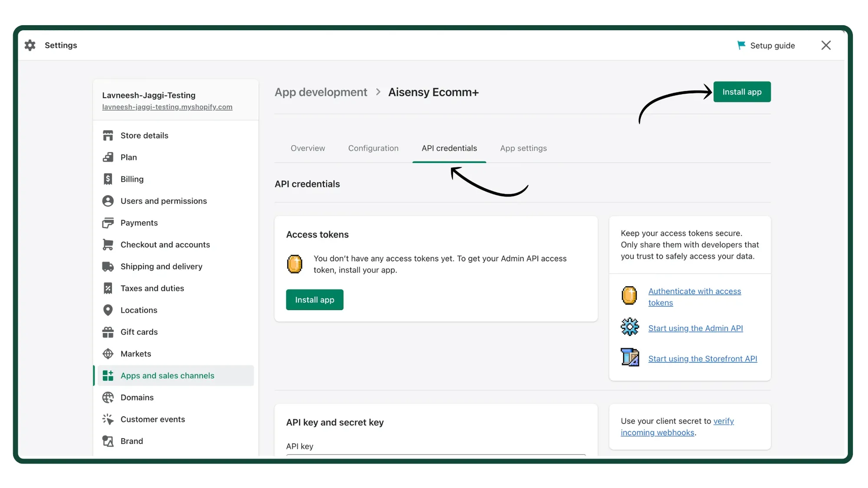The image size is (868, 488).
Task: Open the Settings gear icon
Action: click(x=30, y=45)
